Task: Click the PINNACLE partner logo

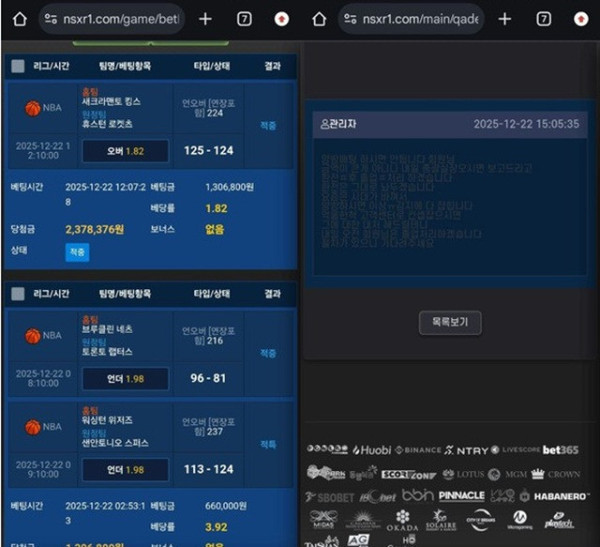Action: tap(460, 495)
